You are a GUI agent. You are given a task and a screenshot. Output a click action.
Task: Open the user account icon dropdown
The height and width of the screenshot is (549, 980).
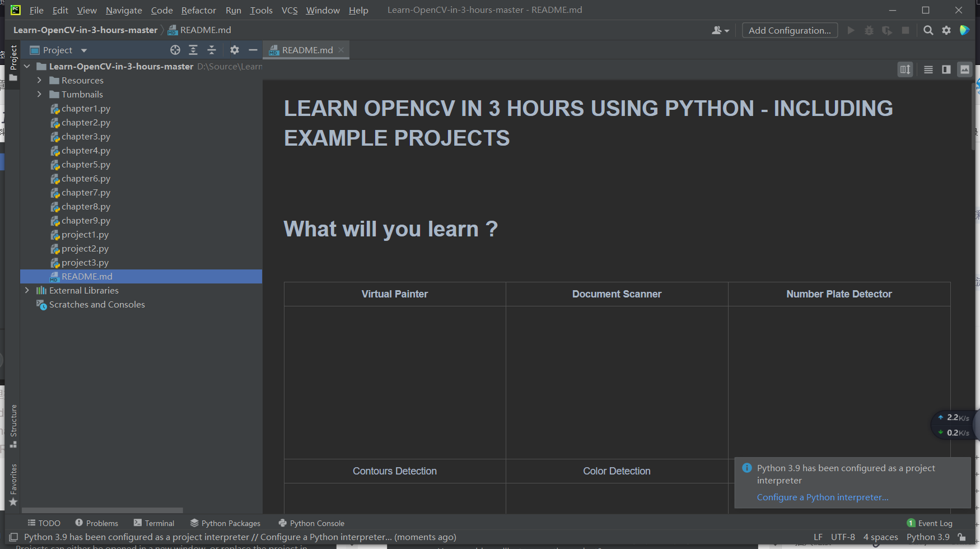720,30
